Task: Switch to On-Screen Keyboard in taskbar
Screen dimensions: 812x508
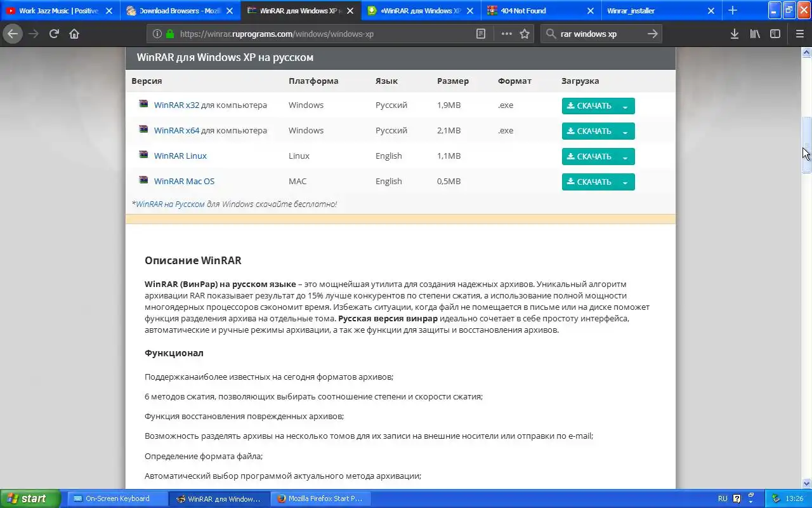Action: pyautogui.click(x=117, y=498)
